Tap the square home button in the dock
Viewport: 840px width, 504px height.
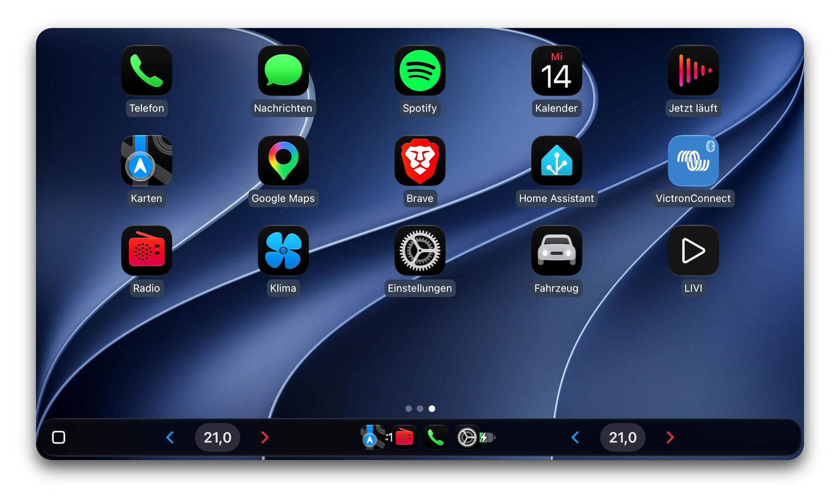(x=59, y=438)
